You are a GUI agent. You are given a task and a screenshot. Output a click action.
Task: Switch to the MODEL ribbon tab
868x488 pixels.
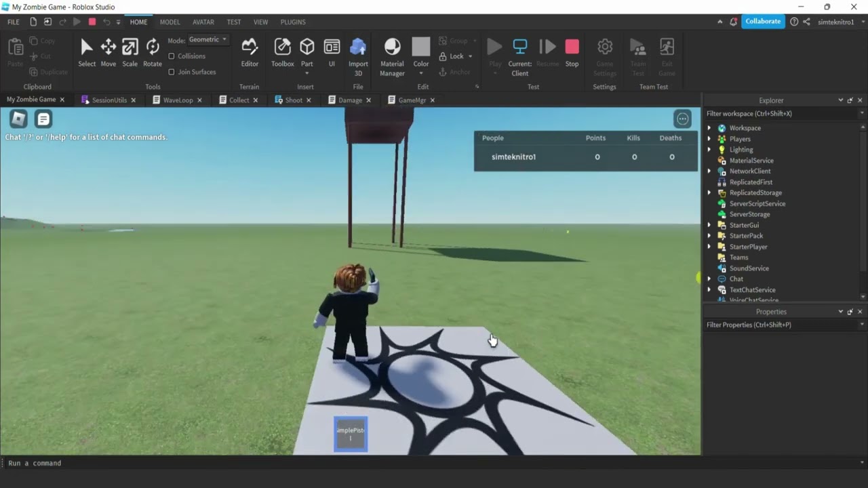tap(170, 22)
